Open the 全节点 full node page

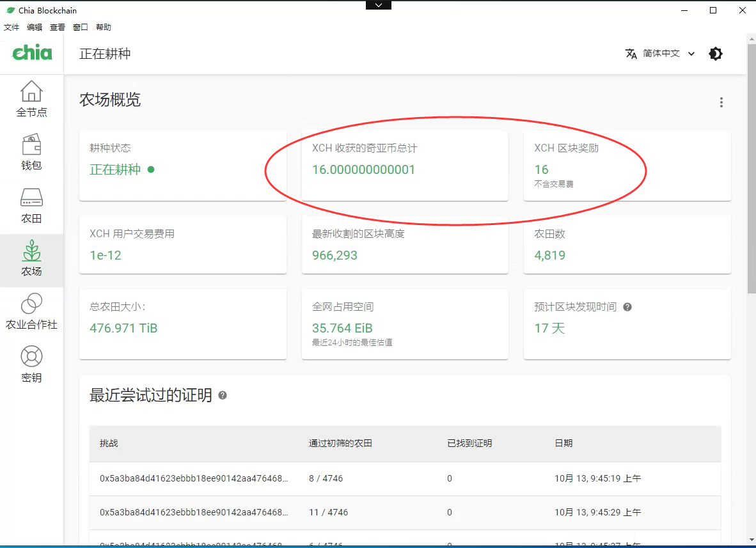pyautogui.click(x=31, y=99)
